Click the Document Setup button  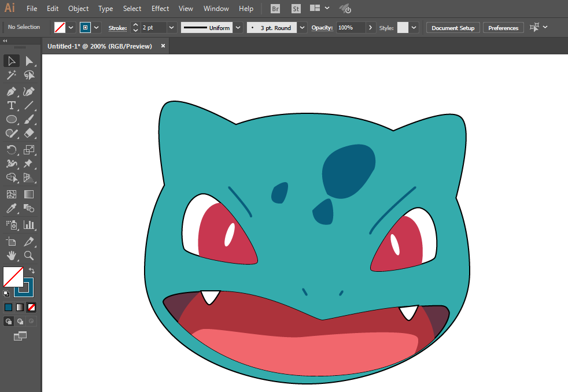tap(453, 28)
